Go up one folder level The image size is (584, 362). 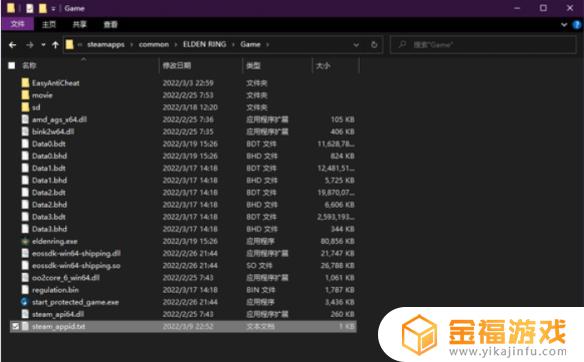55,45
